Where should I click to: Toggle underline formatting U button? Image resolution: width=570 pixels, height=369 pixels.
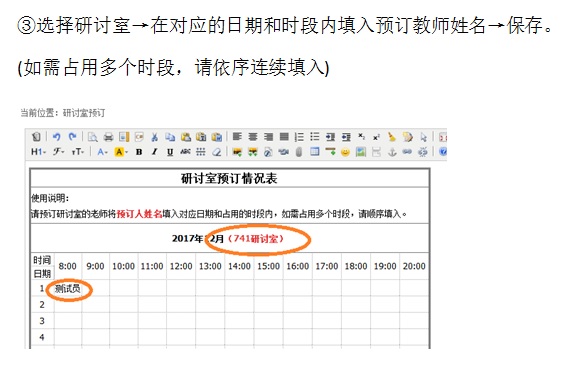click(x=170, y=152)
